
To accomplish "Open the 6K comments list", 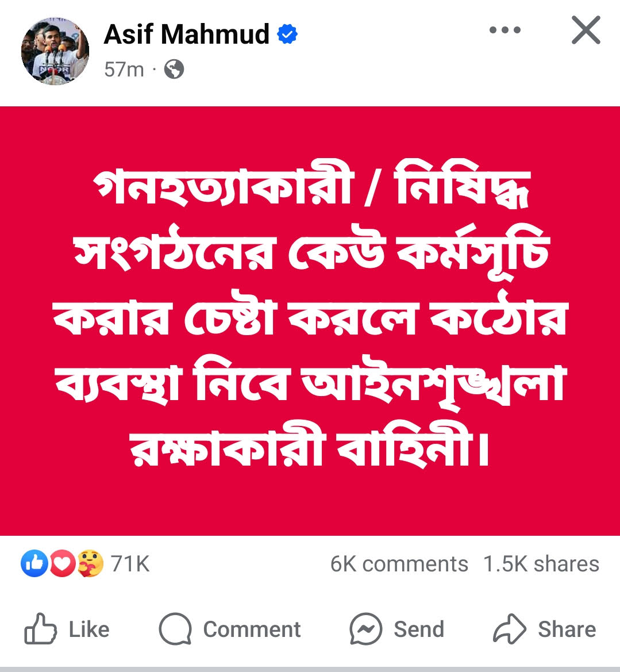I will (x=399, y=564).
